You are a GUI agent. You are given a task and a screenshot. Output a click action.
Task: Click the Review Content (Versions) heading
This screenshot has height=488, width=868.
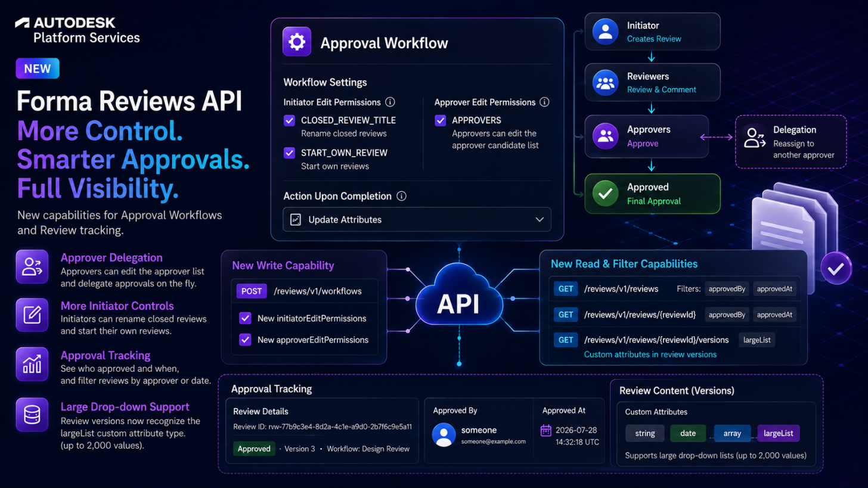pos(677,391)
